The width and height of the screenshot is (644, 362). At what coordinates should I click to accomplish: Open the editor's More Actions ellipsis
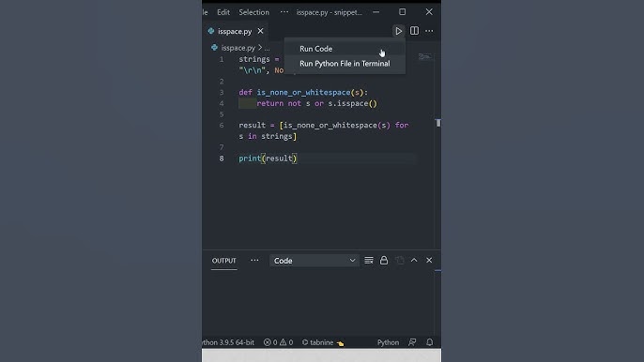pos(429,31)
